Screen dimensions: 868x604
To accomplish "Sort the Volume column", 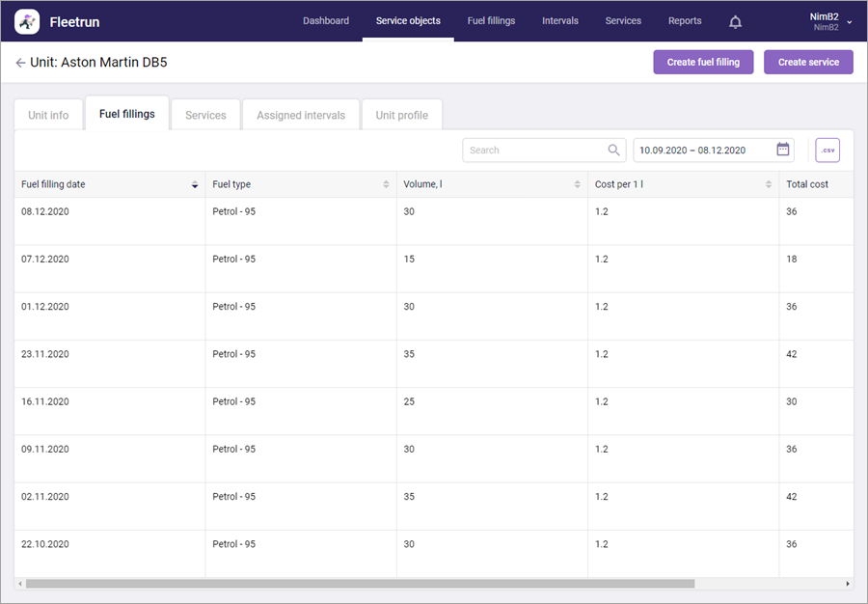I will pyautogui.click(x=578, y=184).
